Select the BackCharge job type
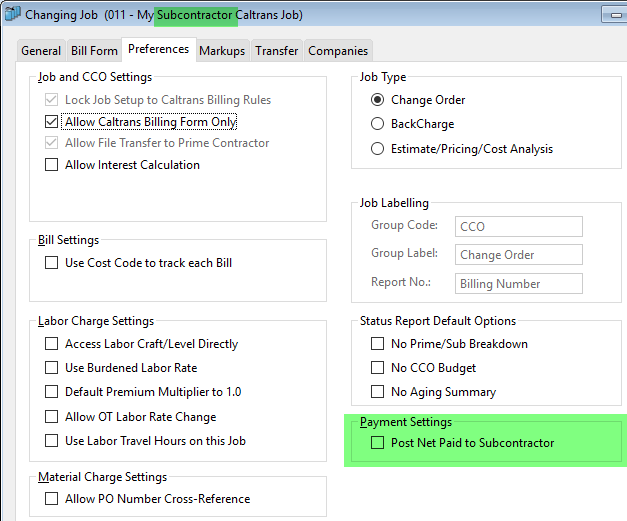This screenshot has height=521, width=627. pos(377,124)
